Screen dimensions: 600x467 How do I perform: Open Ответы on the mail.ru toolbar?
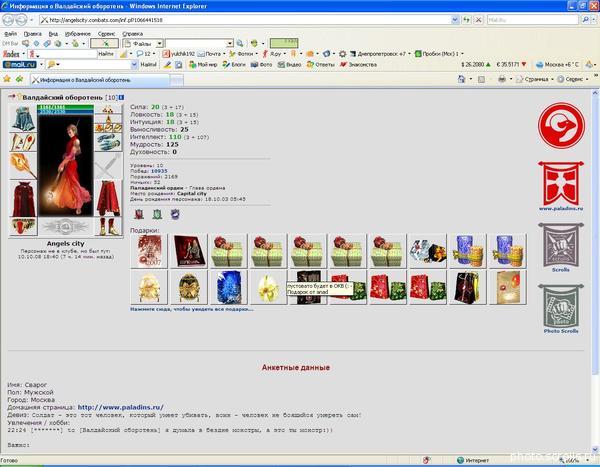coord(321,65)
